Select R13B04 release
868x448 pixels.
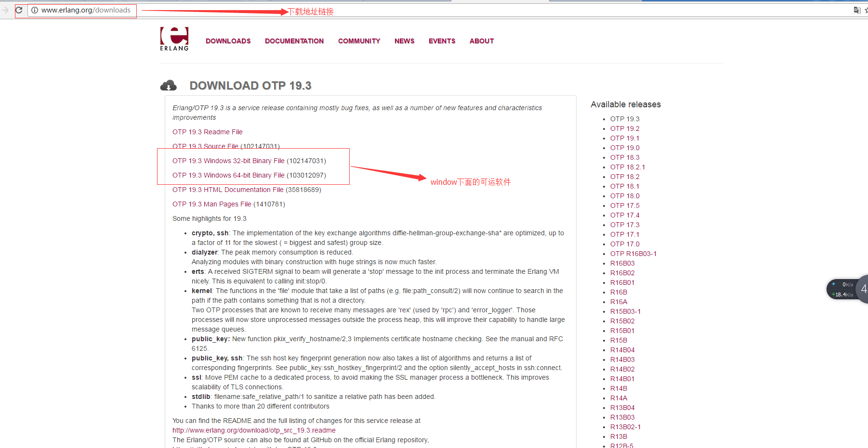click(622, 408)
